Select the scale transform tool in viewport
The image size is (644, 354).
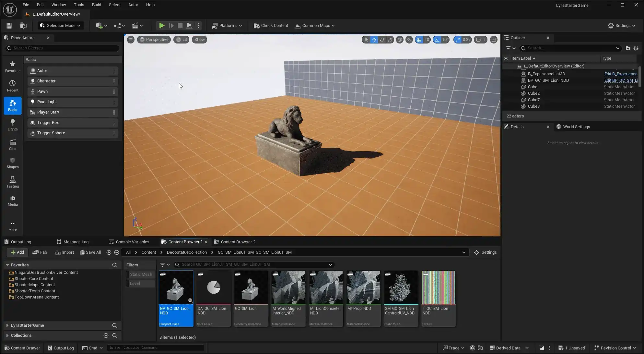pos(390,40)
